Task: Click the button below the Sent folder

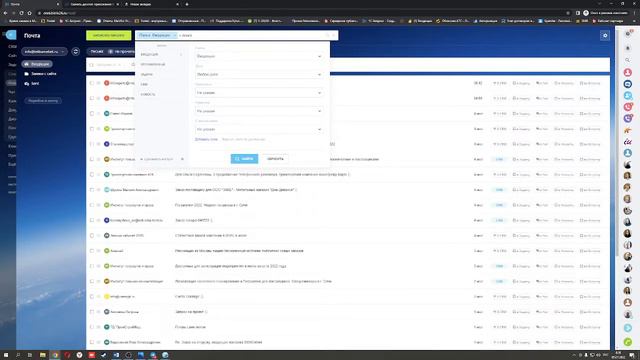Action: click(43, 100)
